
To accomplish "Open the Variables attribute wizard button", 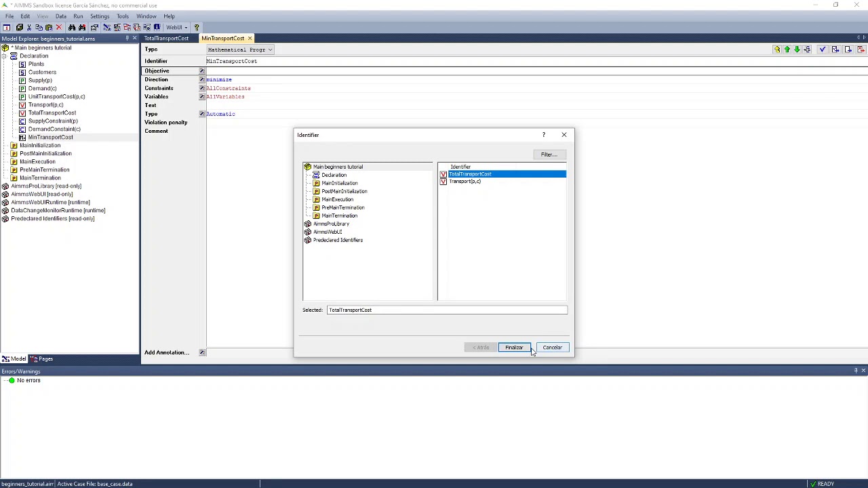I will [x=201, y=97].
